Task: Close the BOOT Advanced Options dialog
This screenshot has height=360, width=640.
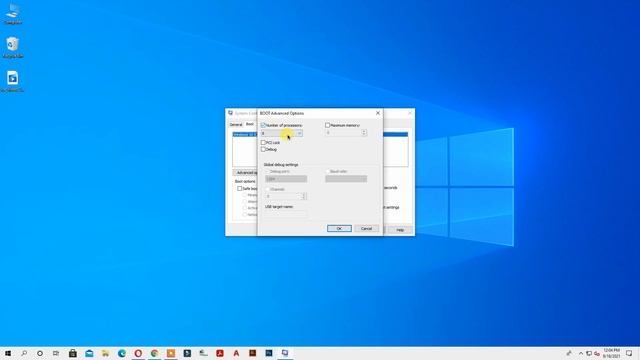Action: coord(378,113)
